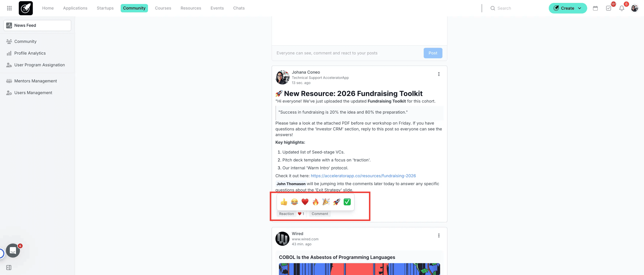React with the thumbs up emoji

(284, 202)
